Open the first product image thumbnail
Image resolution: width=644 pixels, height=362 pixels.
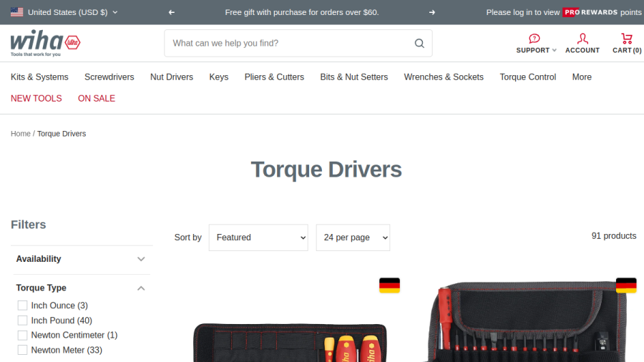[290, 342]
